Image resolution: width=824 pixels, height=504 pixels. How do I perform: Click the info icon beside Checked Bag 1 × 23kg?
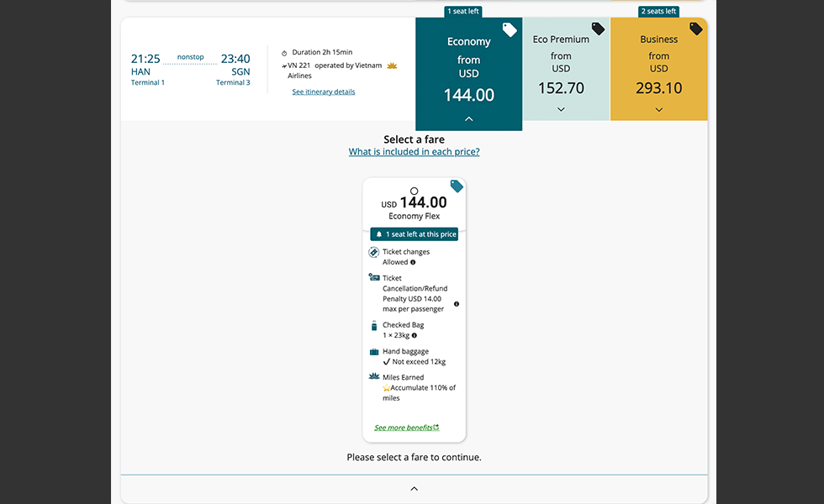[x=415, y=336]
